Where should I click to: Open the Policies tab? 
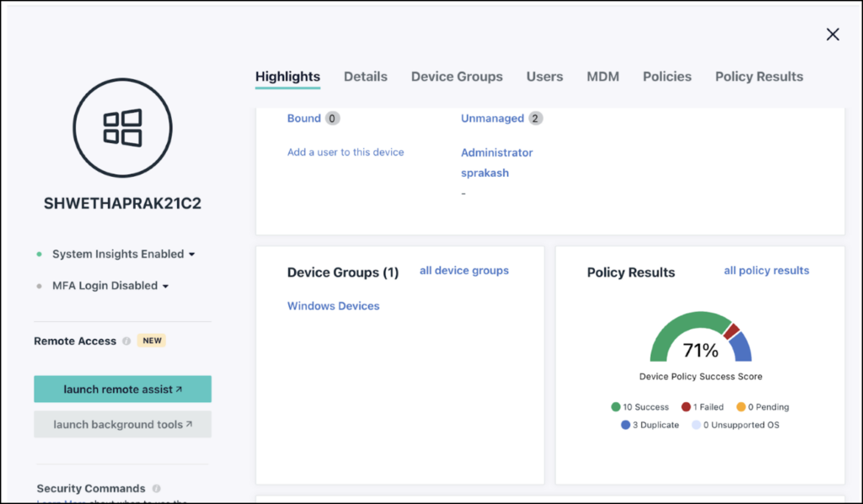click(667, 76)
